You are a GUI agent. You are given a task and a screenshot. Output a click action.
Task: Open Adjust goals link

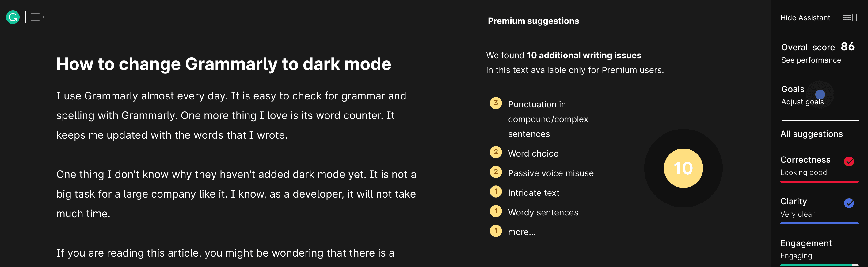pos(802,102)
